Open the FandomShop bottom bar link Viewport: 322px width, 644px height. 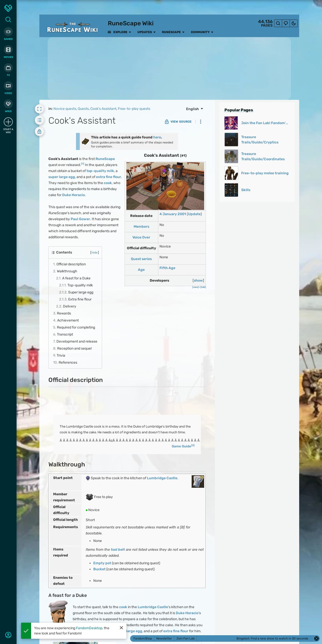pos(143,638)
